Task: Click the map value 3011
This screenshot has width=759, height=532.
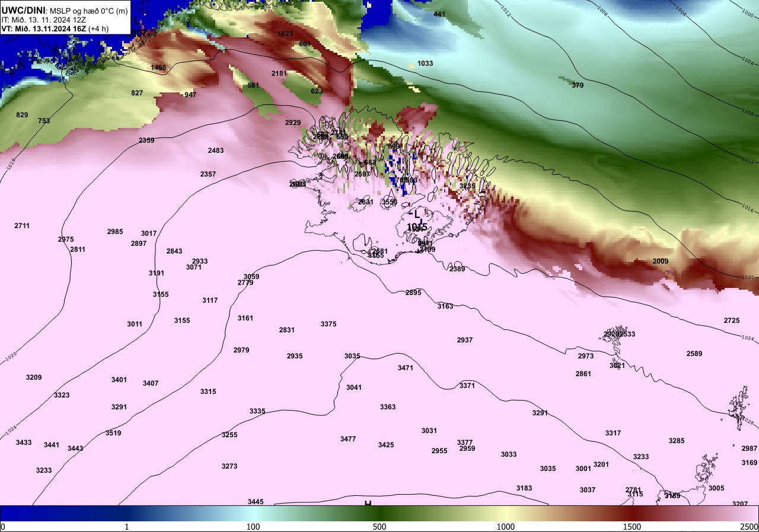Action: tap(135, 324)
